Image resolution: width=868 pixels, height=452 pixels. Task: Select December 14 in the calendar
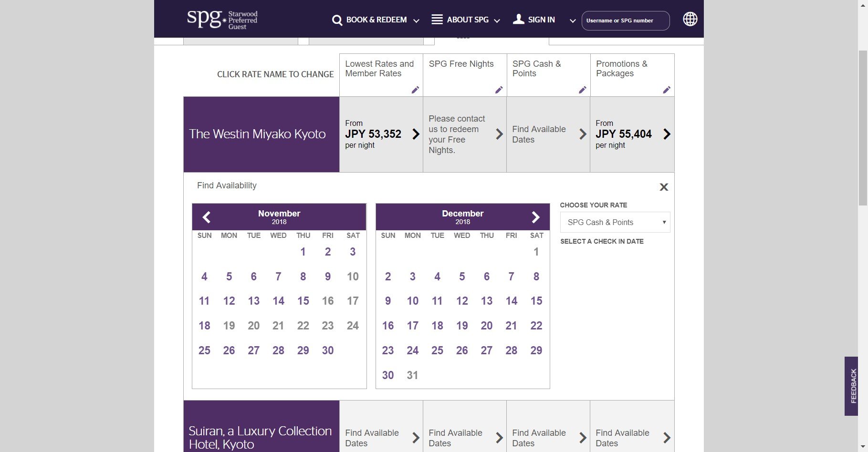tap(512, 301)
